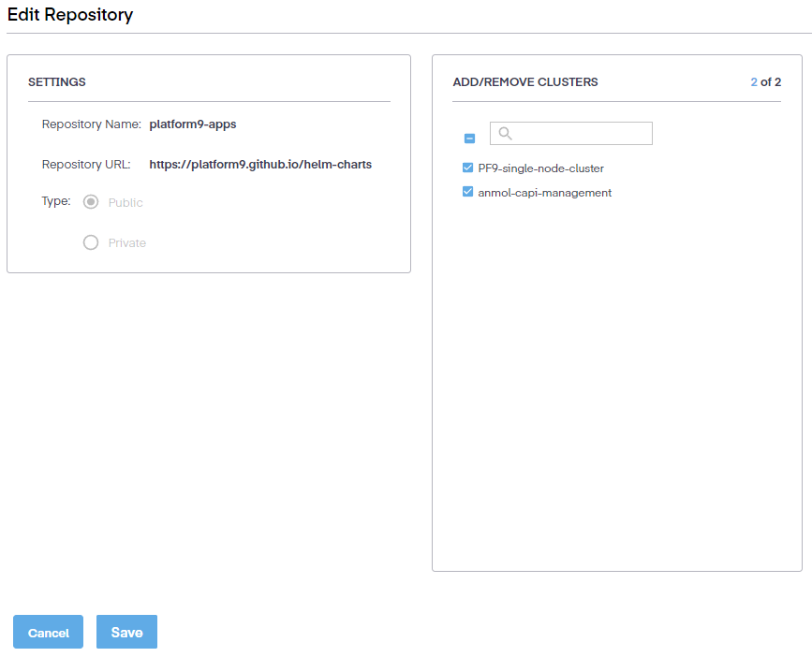Uncheck the anmol-capi-management checkbox
The image size is (812, 657).
pos(468,193)
